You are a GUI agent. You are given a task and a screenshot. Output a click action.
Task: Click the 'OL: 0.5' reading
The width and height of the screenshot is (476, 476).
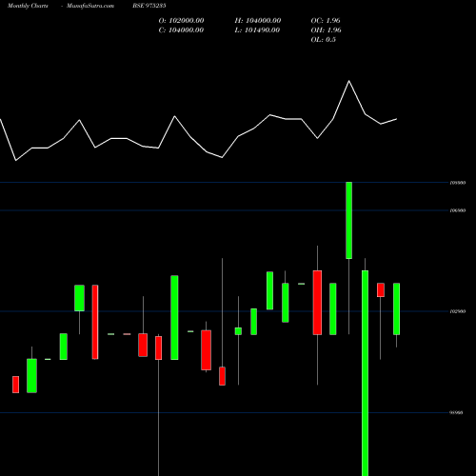coord(324,40)
